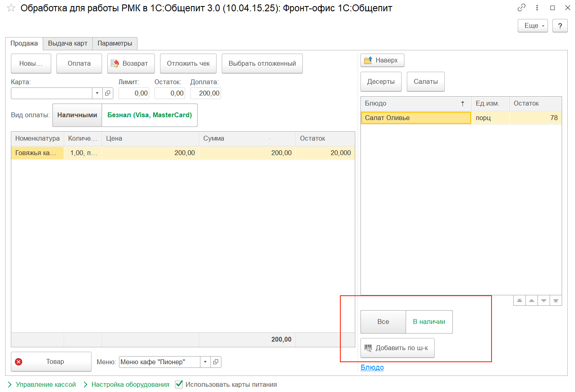The image size is (575, 392).
Task: Enable Использовать карты питания checkbox
Action: pos(179,384)
